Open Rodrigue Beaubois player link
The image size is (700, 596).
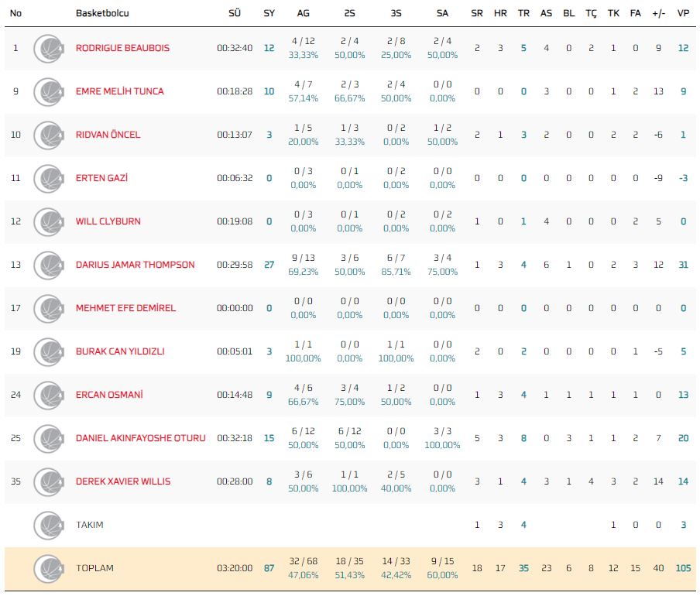tap(122, 48)
